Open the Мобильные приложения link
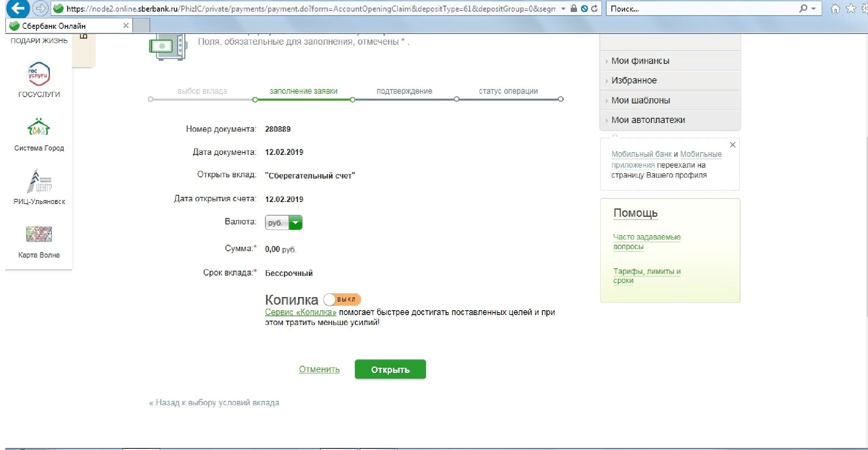The width and height of the screenshot is (868, 450). 667,159
